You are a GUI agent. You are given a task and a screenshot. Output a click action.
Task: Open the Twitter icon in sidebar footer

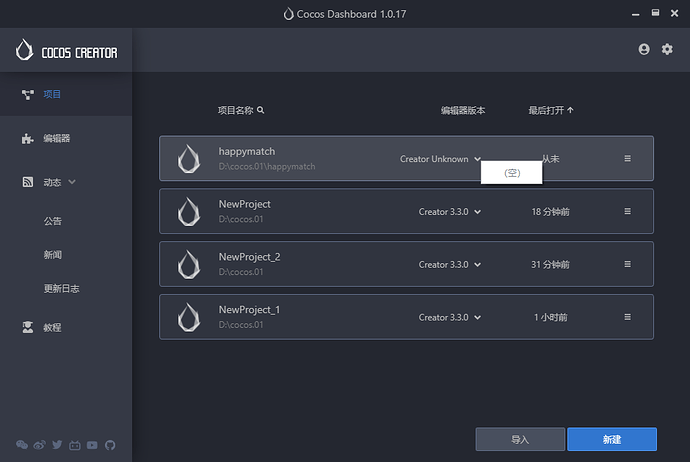coord(57,445)
